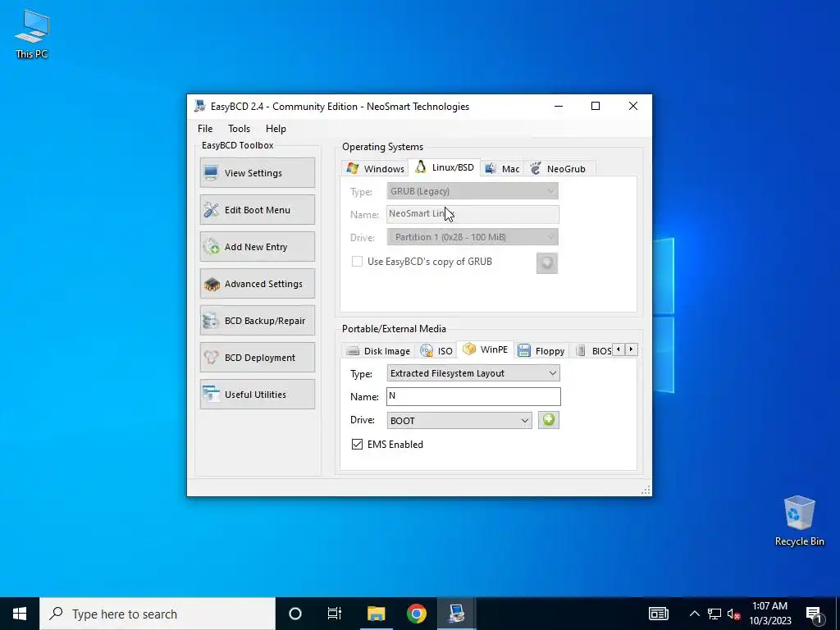Click the EasyBCD title bar app icon
Screen dimensions: 840x630
[x=200, y=106]
